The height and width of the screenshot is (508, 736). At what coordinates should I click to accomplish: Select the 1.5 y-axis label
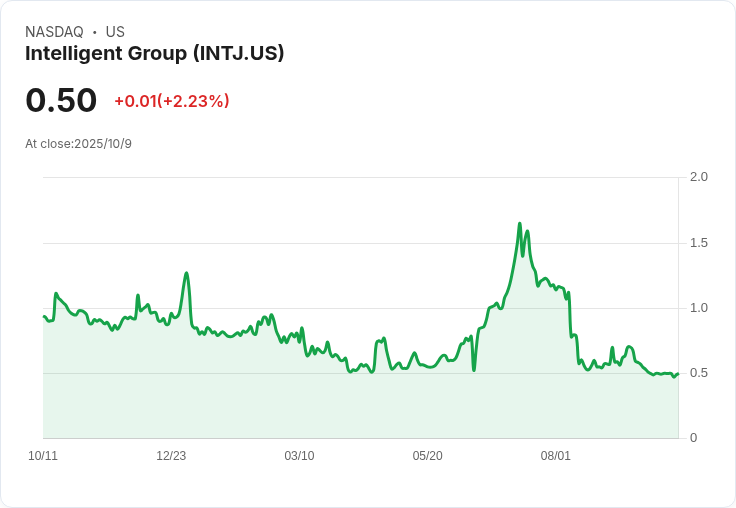[699, 243]
